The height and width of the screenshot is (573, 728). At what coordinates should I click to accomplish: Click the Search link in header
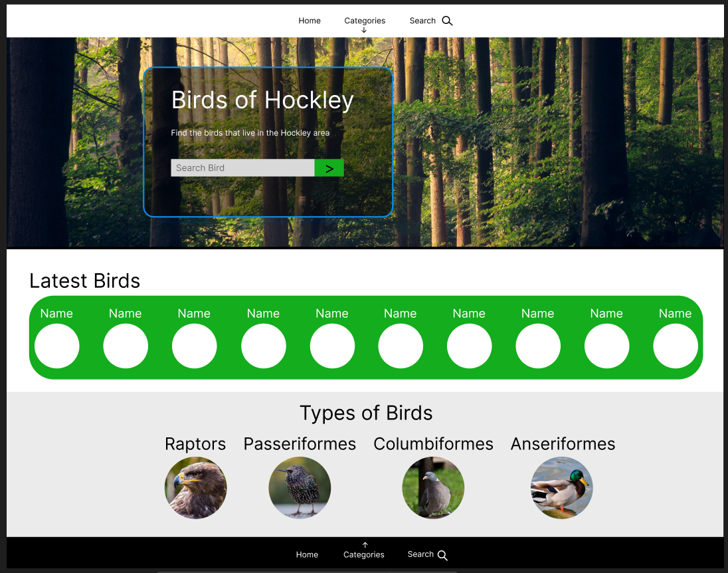point(422,21)
